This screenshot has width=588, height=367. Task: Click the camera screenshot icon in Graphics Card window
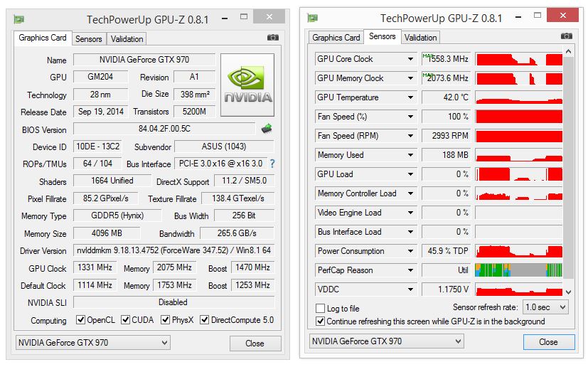pyautogui.click(x=272, y=37)
